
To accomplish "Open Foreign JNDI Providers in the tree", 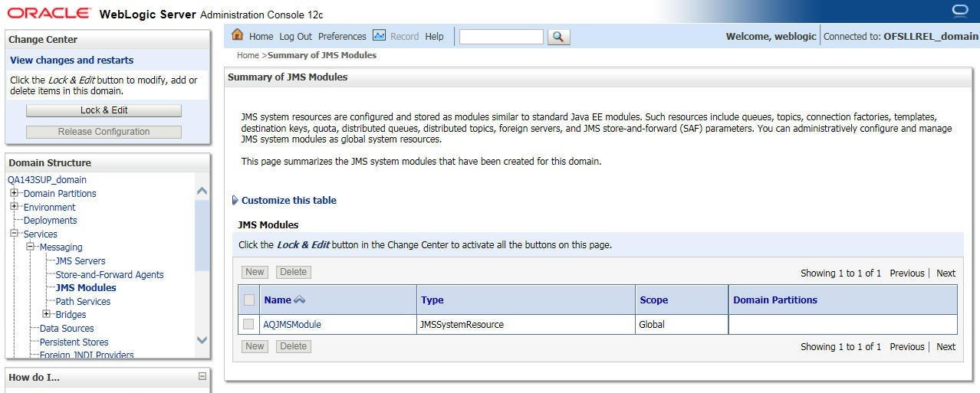I will [87, 355].
